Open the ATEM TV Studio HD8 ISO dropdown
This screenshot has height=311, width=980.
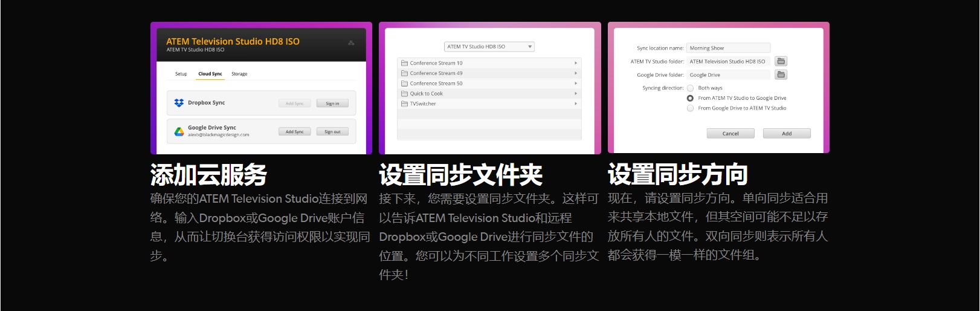489,47
